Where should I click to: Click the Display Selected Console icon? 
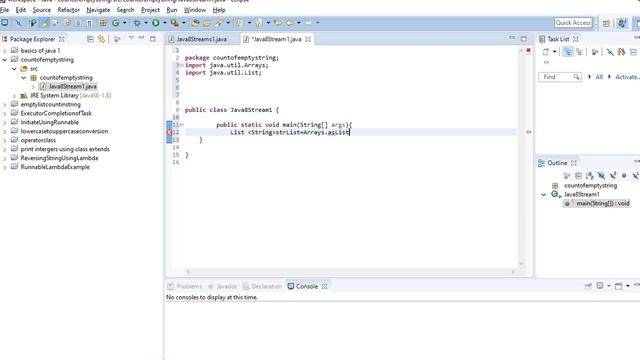pos(600,286)
